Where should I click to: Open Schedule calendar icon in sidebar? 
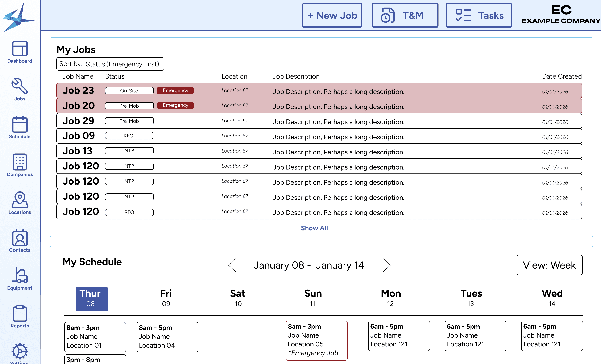coord(20,127)
